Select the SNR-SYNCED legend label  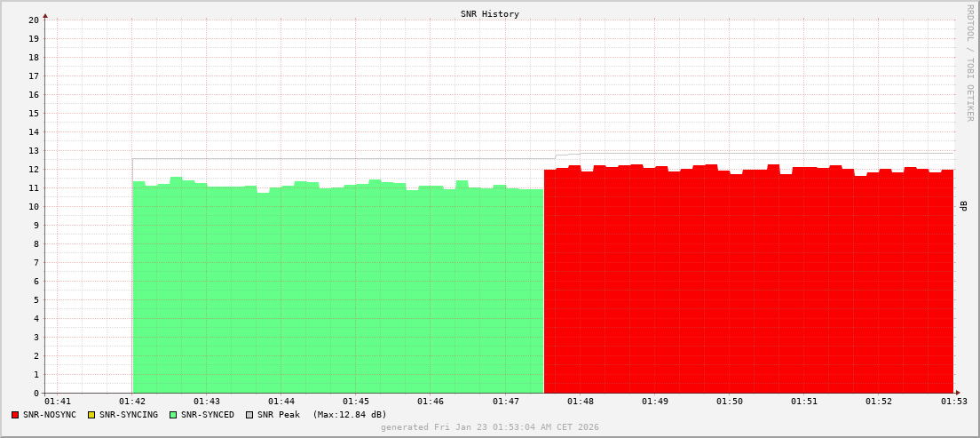coord(208,415)
